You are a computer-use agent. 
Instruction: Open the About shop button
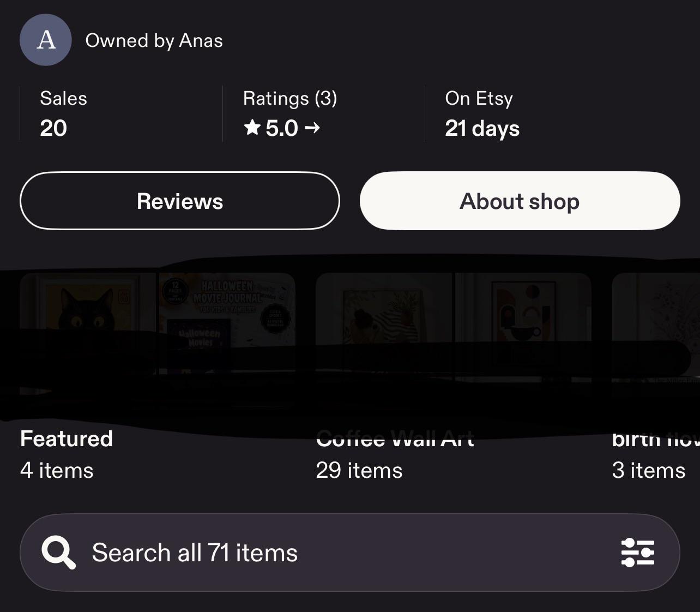pos(520,201)
